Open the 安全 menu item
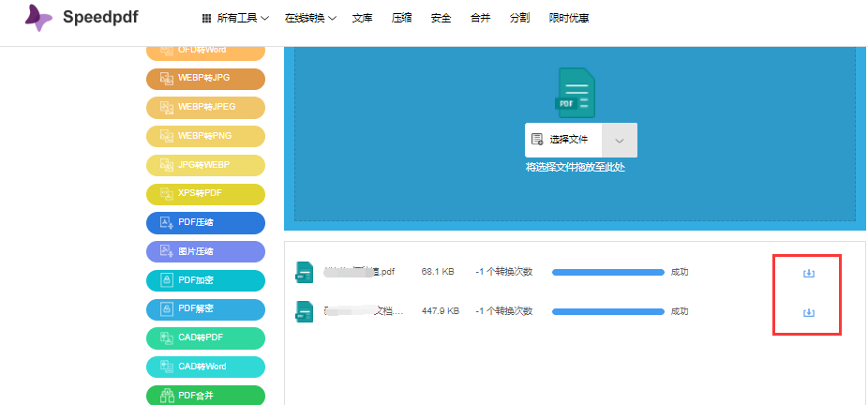The image size is (868, 405). pos(441,18)
